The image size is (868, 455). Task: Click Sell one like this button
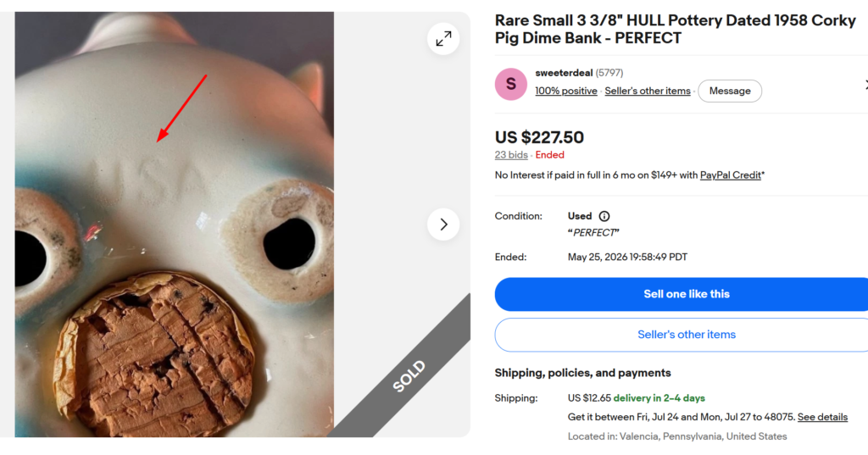687,294
